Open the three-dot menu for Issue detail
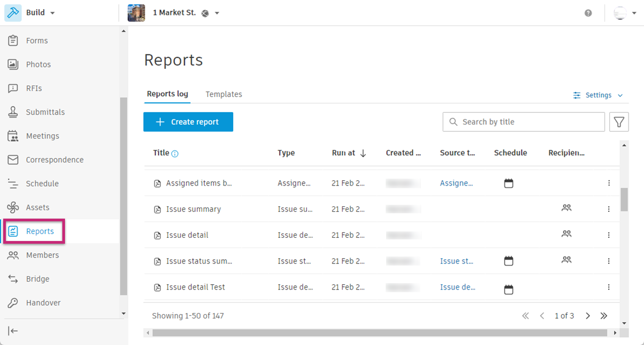 point(609,235)
